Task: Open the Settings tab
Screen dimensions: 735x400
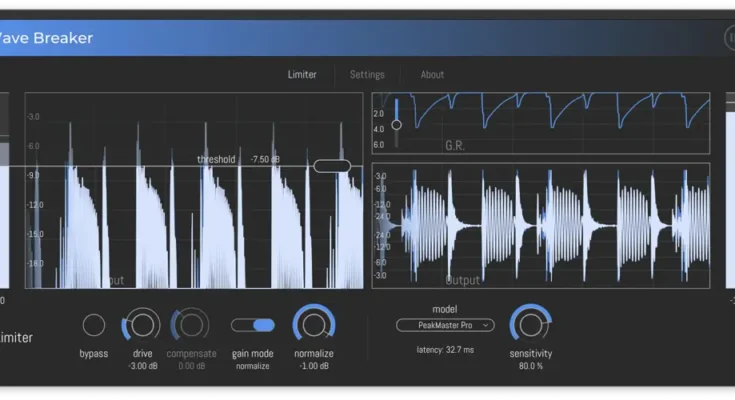Action: 367,74
